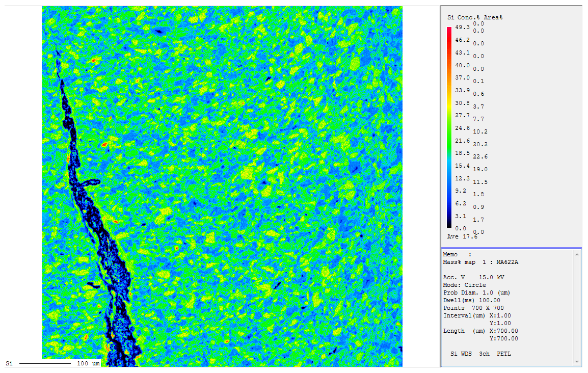This screenshot has width=588, height=373.
Task: Click the 49.3 maximum concentration label
Action: tap(462, 27)
